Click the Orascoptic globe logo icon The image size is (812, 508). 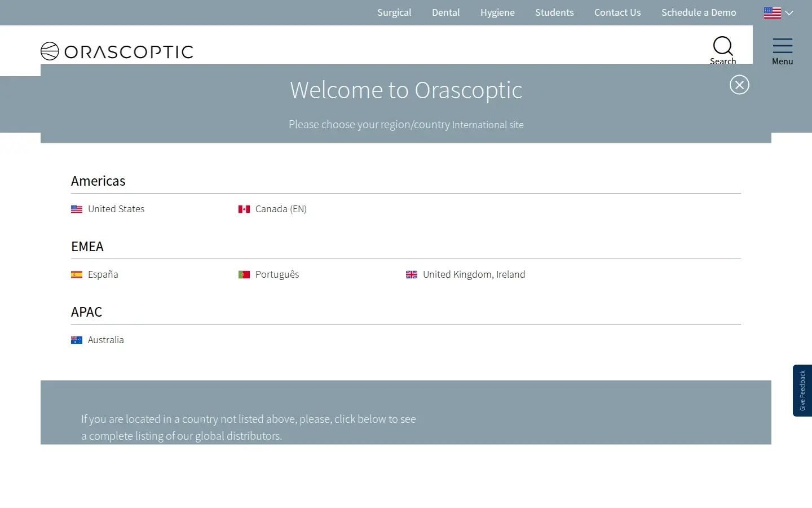pyautogui.click(x=50, y=51)
